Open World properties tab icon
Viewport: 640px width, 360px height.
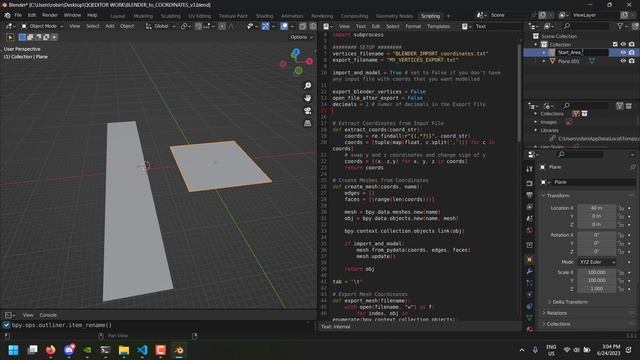coord(529,230)
